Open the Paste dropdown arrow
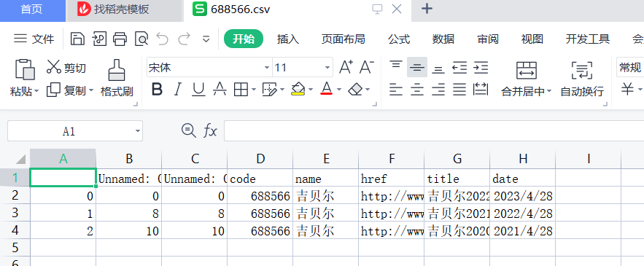The height and width of the screenshot is (266, 644). tap(36, 91)
